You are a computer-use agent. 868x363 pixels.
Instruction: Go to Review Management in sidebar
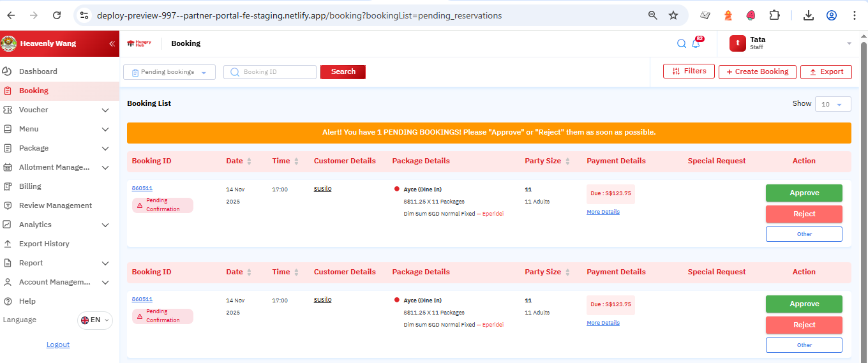pyautogui.click(x=55, y=205)
